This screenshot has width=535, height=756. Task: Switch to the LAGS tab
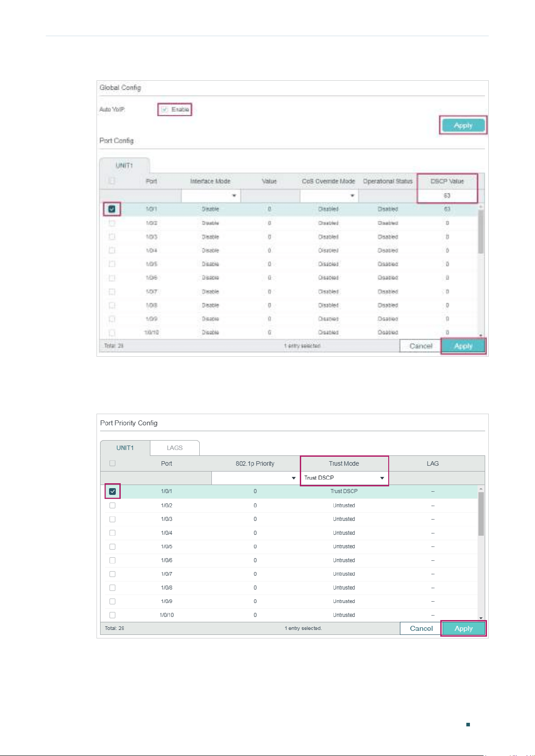175,448
